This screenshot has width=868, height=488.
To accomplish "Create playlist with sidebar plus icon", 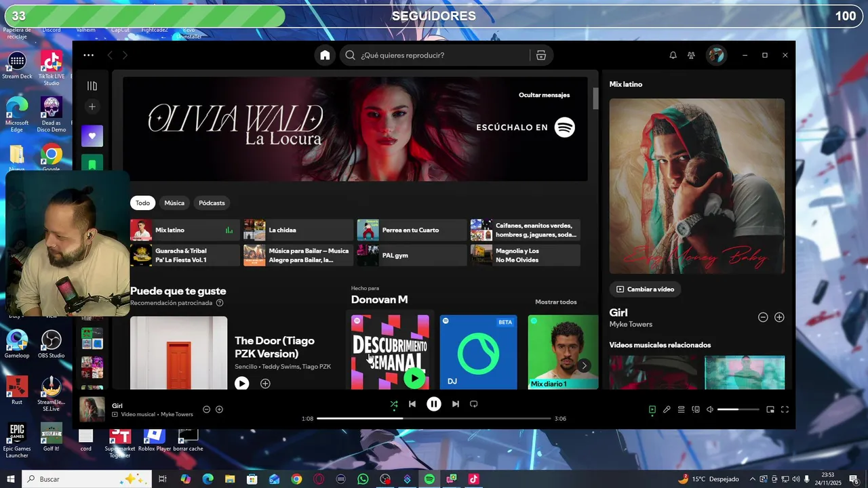I will click(x=92, y=106).
